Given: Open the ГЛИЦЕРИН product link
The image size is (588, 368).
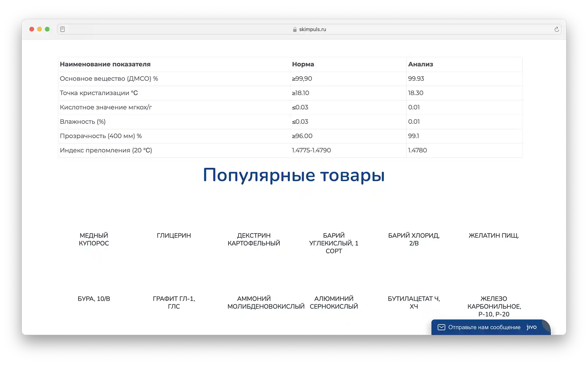Looking at the screenshot, I should (x=174, y=236).
